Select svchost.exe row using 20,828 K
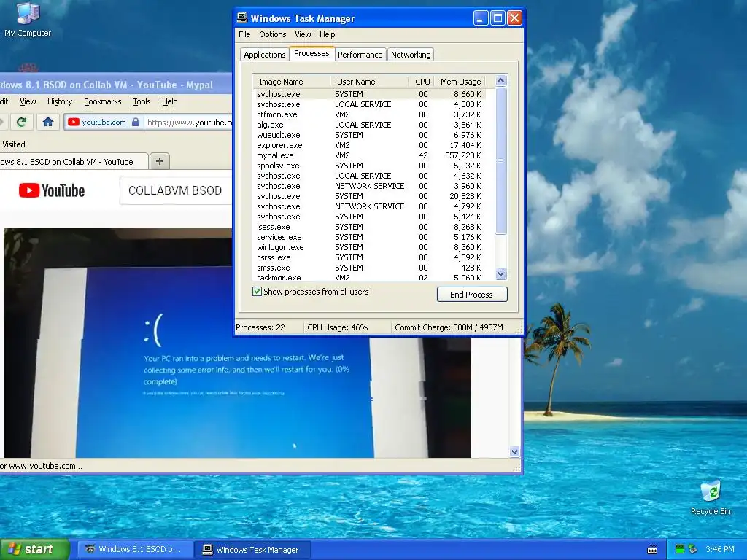The height and width of the screenshot is (560, 747). 370,196
